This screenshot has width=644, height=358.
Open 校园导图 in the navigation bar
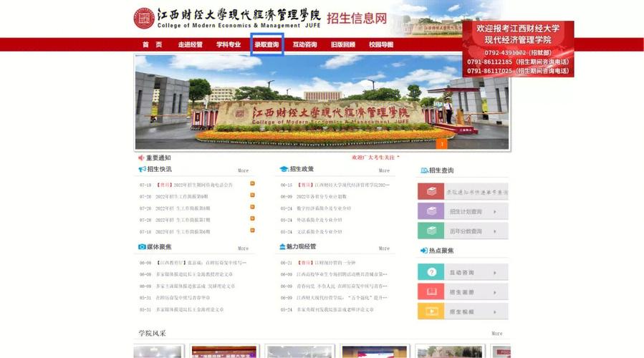click(x=381, y=44)
